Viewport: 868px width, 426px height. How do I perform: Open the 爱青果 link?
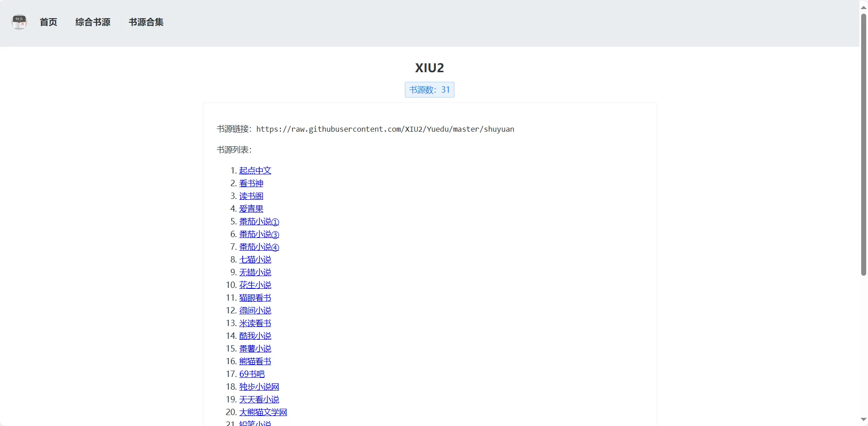(x=251, y=208)
